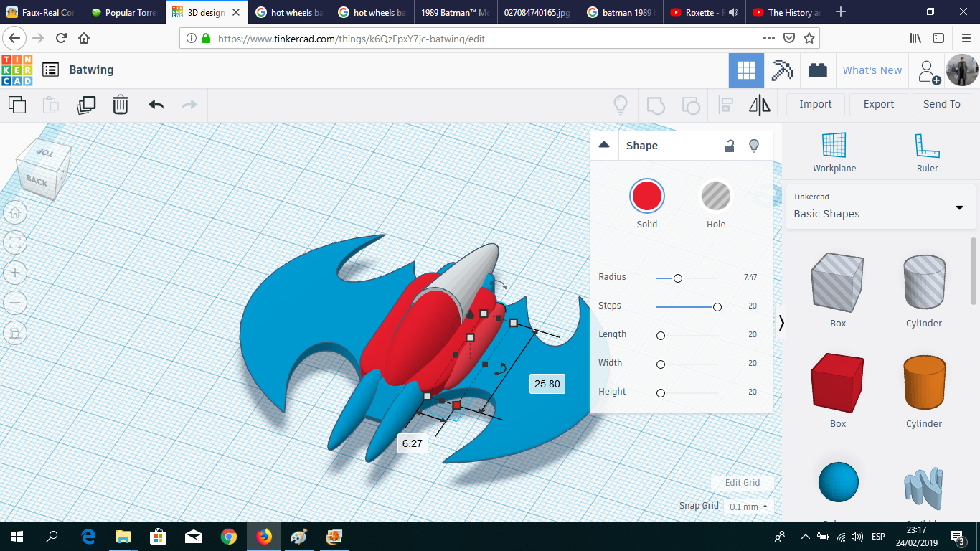Redo the last undone action
This screenshot has width=980, height=551.
pos(189,105)
